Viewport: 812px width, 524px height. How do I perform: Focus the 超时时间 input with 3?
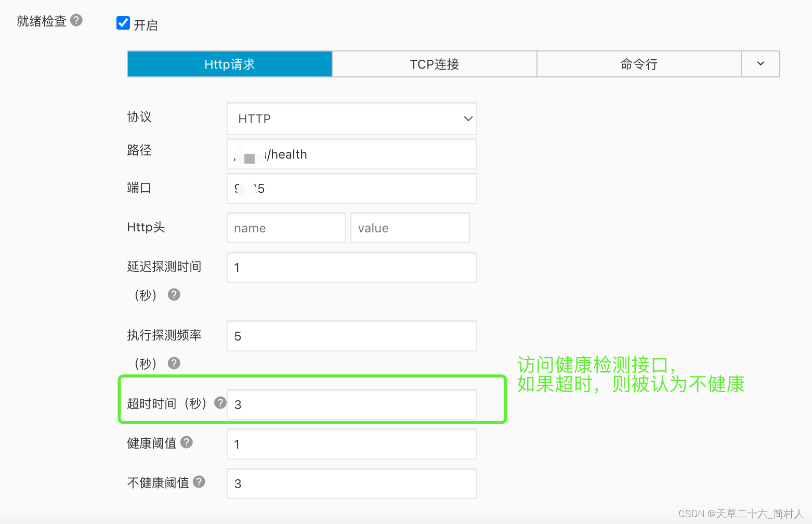352,404
